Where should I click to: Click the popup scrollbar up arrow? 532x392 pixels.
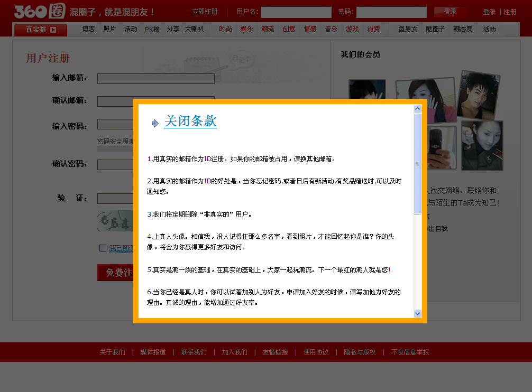(x=417, y=108)
